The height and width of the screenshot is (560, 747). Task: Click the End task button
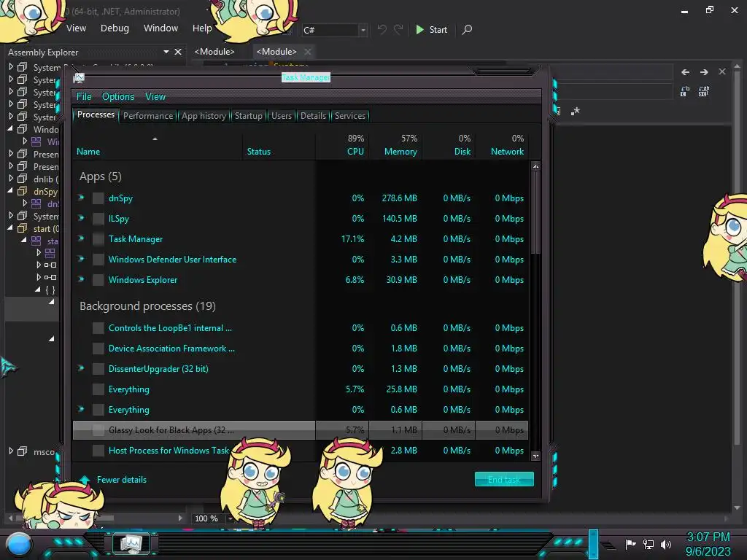tap(504, 479)
